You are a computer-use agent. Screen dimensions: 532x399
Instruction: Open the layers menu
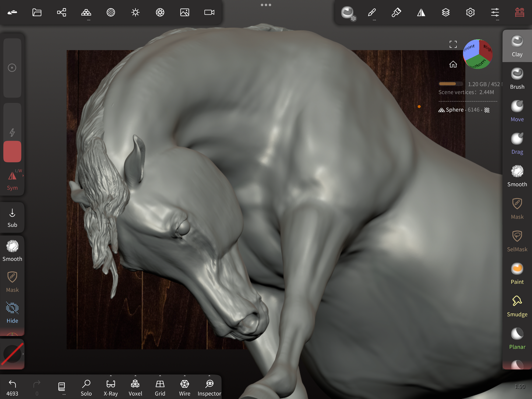coord(445,13)
